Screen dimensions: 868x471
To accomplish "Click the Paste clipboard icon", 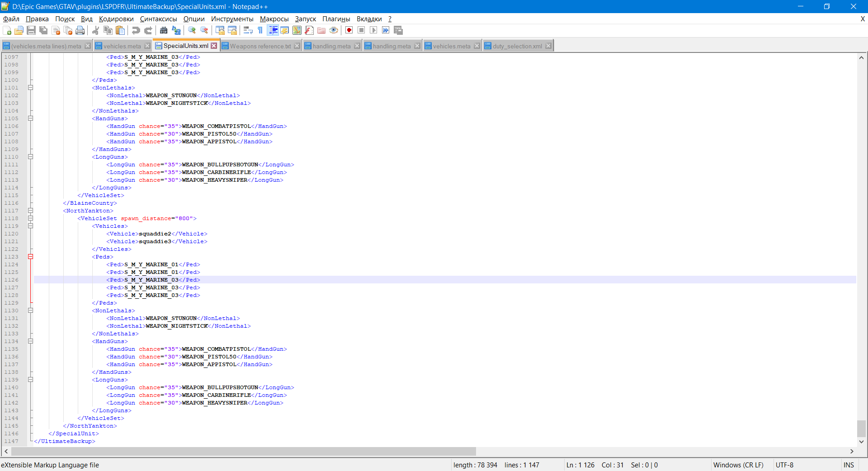I will tap(120, 30).
